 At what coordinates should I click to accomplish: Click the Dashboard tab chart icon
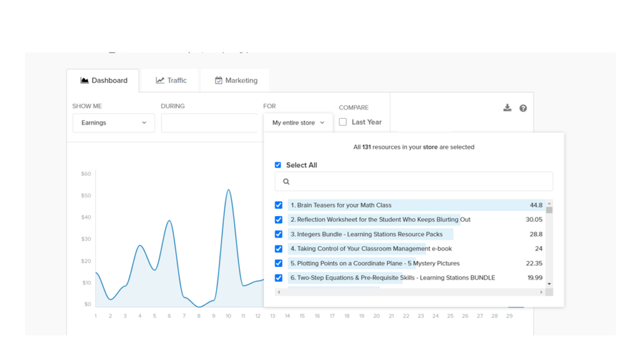(84, 80)
